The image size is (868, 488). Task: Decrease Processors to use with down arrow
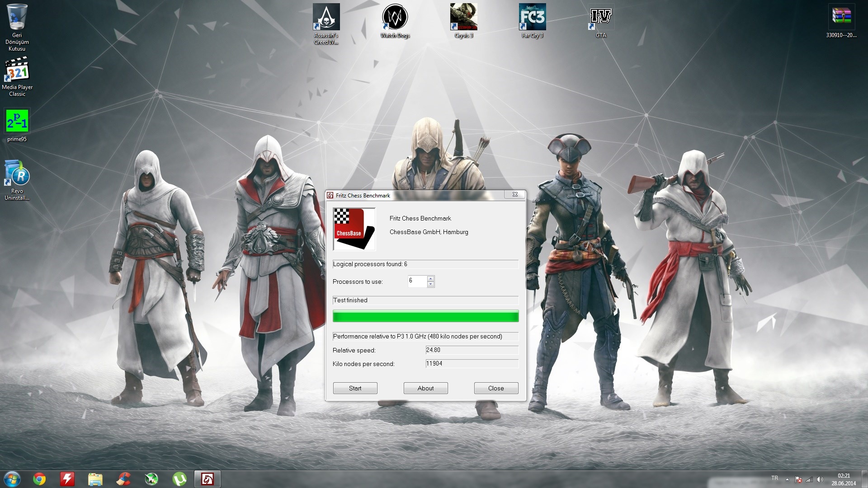[x=430, y=284]
